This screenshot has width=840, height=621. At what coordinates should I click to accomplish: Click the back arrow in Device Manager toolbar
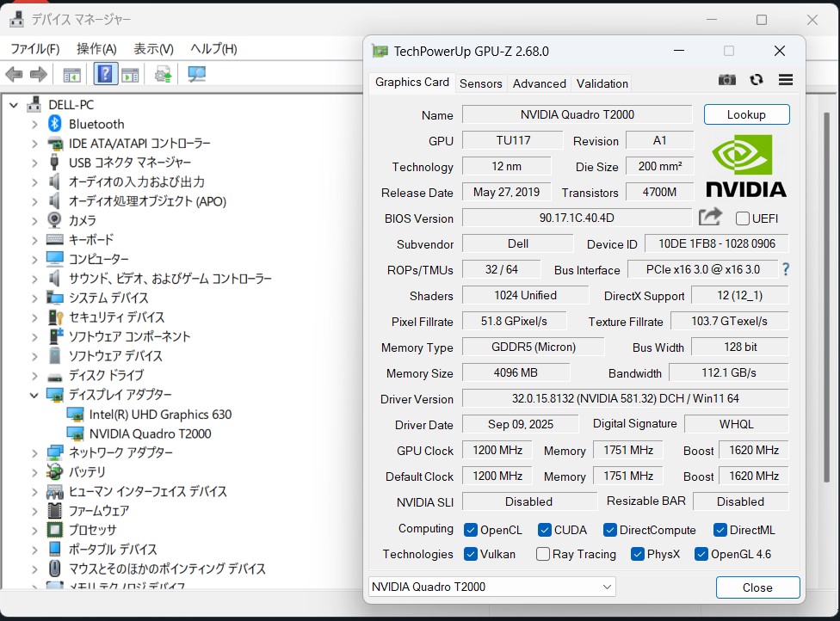click(x=15, y=75)
